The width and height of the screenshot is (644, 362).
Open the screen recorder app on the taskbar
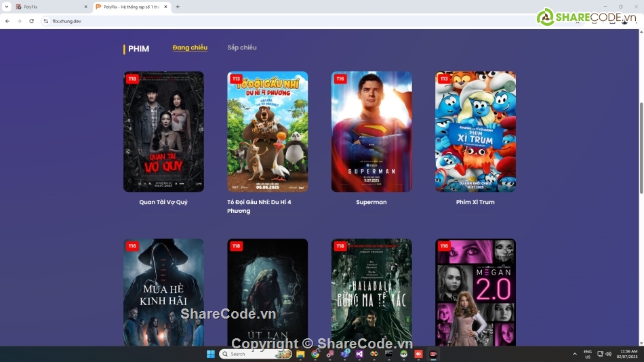click(x=433, y=354)
